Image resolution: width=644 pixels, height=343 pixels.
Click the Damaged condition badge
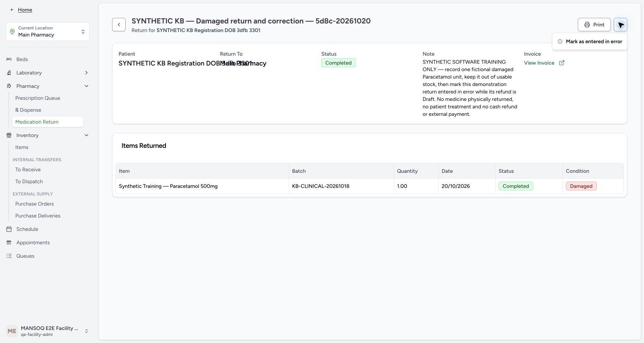(x=581, y=186)
